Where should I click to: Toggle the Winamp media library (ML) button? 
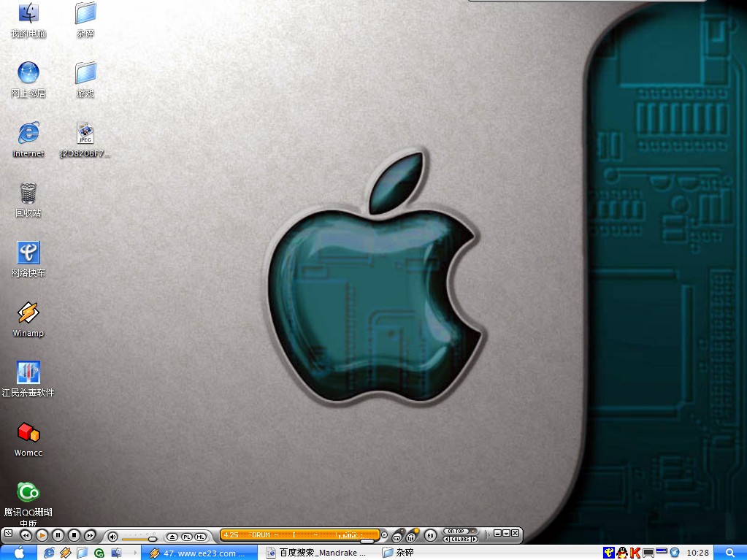pyautogui.click(x=200, y=537)
